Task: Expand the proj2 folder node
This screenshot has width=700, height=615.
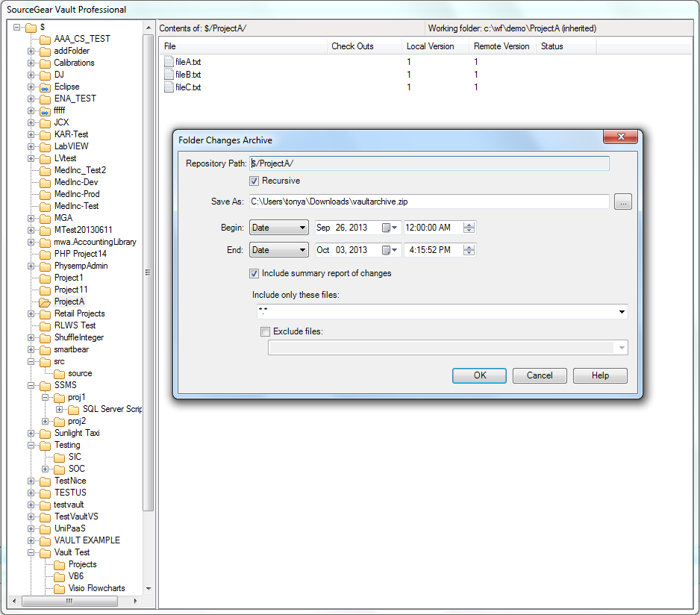Action: (x=45, y=421)
